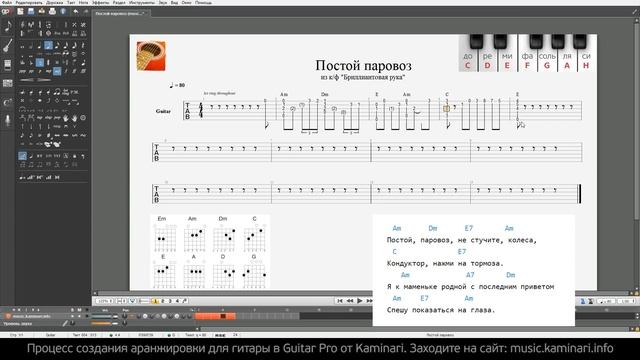Toggle the highlighted eighth note duration
Viewport: 640px width, 360px height.
(49, 45)
